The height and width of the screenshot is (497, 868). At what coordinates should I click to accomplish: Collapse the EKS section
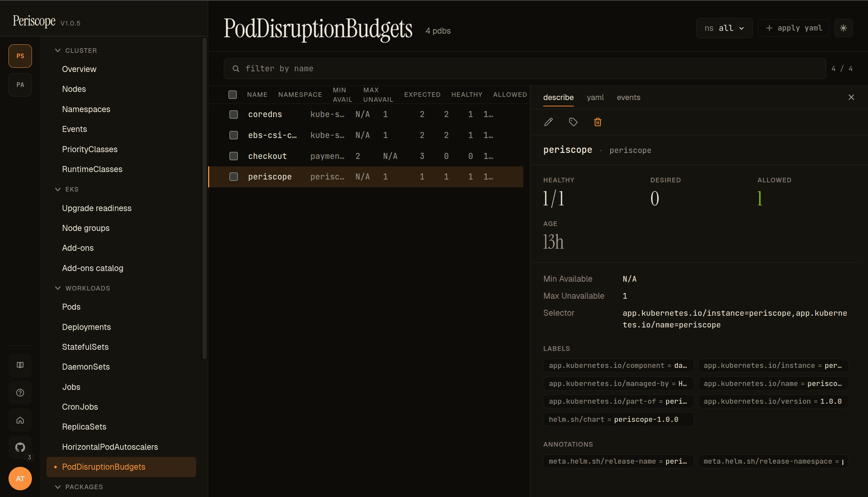pos(67,189)
